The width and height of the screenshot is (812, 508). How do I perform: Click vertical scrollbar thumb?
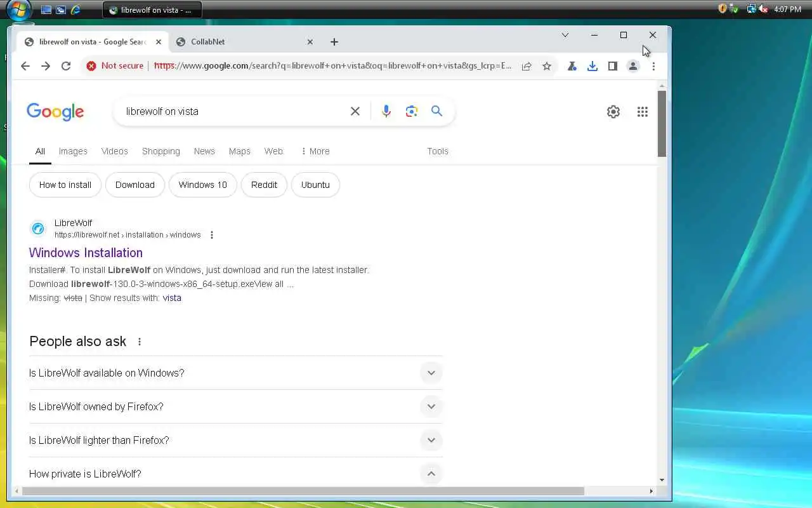point(662,124)
